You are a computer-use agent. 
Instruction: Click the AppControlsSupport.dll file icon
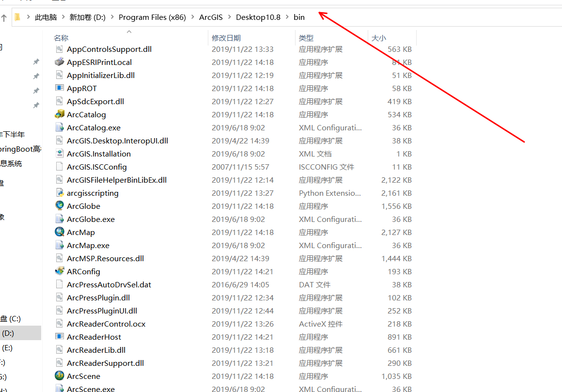60,49
